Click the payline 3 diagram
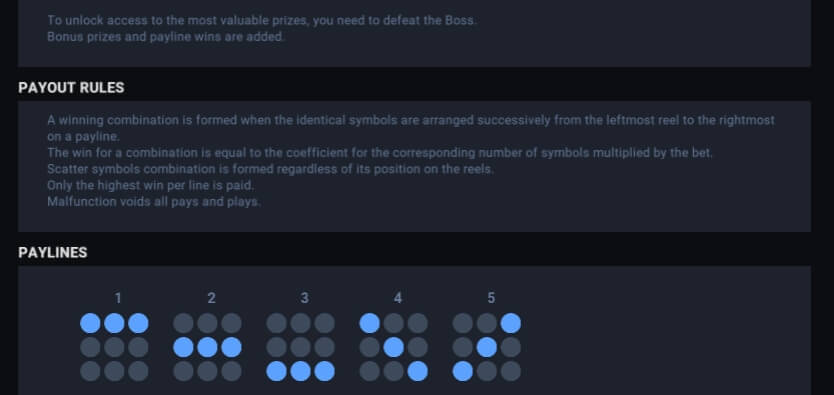Viewport: 834px width, 395px height. click(301, 347)
